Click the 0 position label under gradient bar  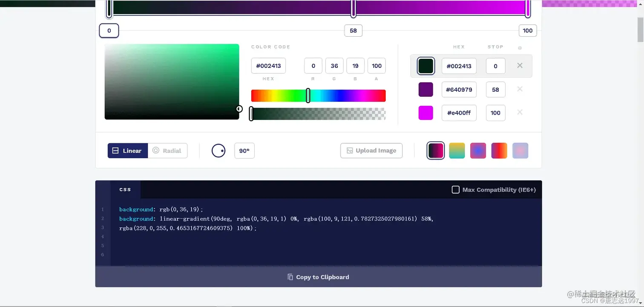[109, 30]
